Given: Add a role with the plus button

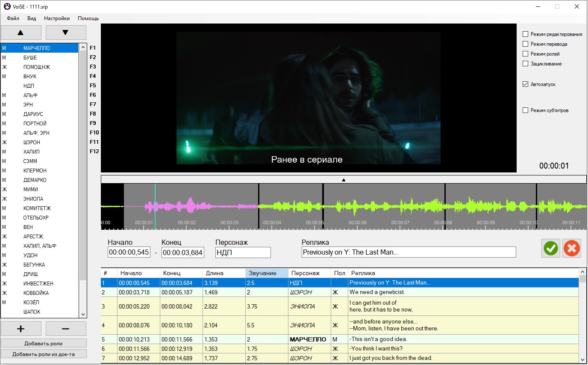Looking at the screenshot, I should [x=21, y=329].
